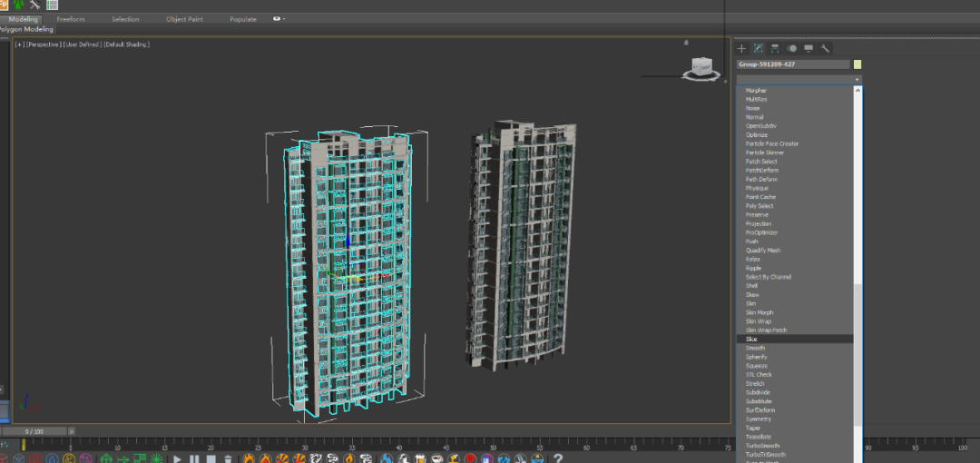Click the time slider next-frame arrow
This screenshot has width=980, height=463.
click(72, 431)
